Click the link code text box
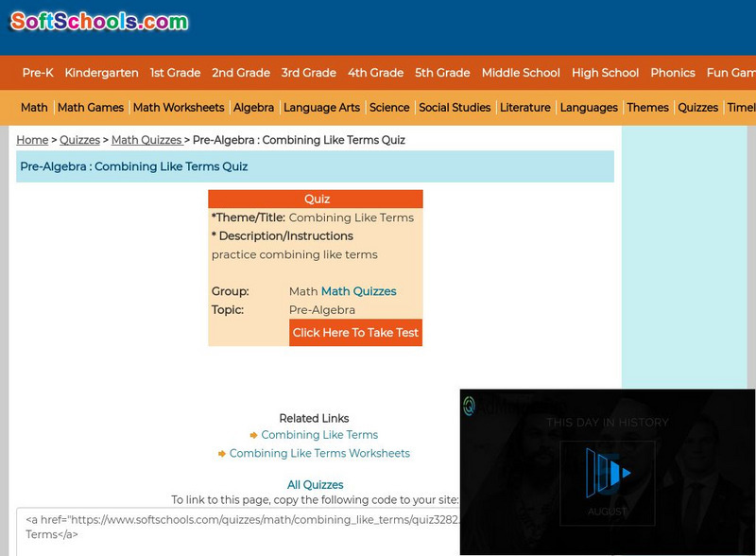 coord(238,530)
